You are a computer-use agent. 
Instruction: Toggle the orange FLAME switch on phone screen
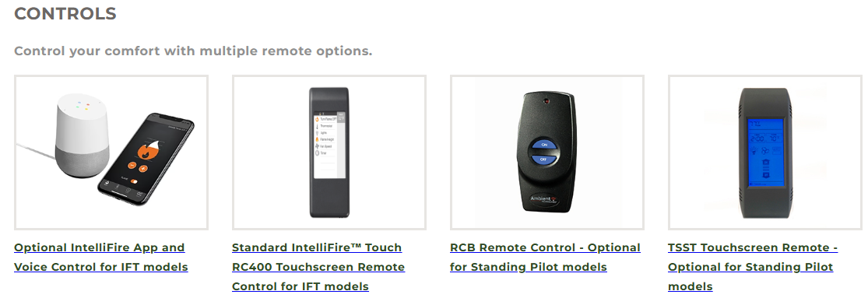coord(134,181)
